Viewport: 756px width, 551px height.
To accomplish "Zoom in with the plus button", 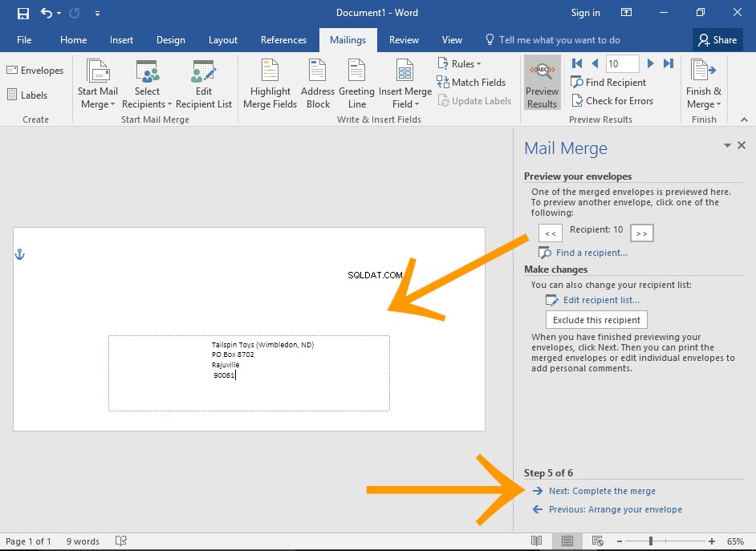I will pos(712,541).
